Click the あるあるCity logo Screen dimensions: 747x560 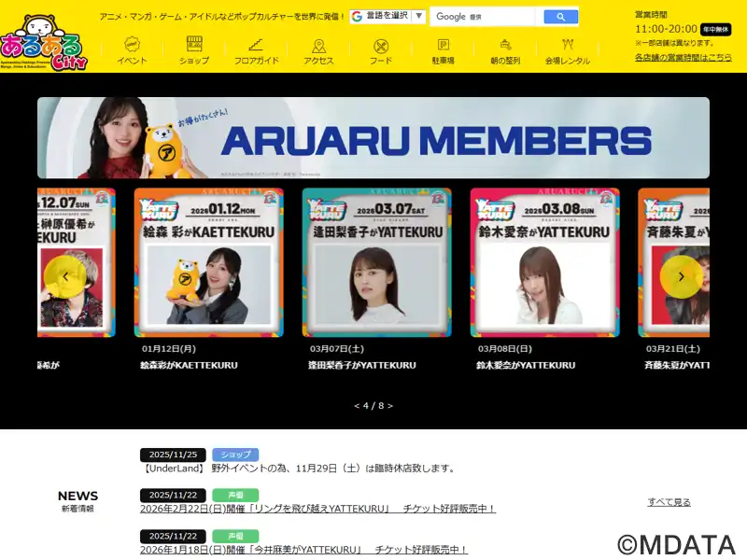42,44
